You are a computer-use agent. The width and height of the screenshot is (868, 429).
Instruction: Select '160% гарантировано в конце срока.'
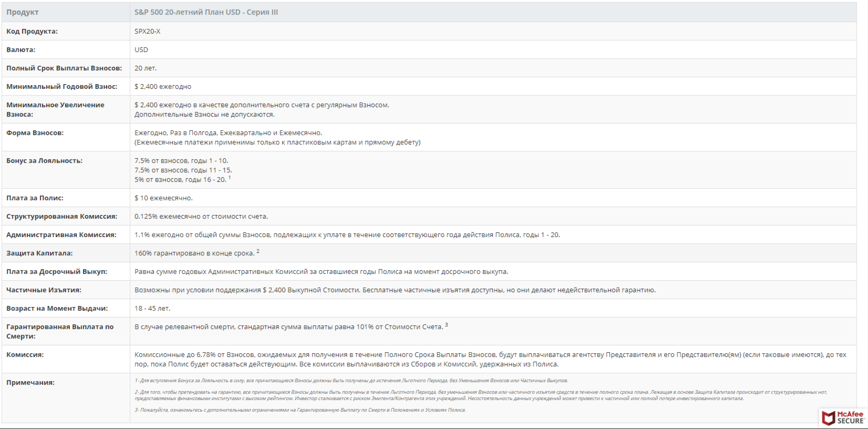(x=195, y=253)
